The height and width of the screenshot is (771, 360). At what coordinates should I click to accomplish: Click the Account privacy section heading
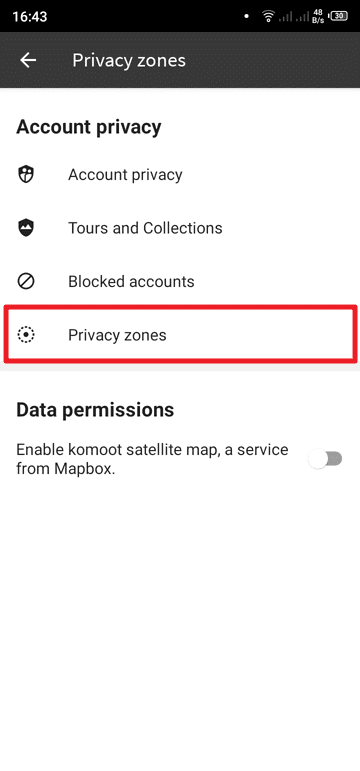[x=89, y=127]
